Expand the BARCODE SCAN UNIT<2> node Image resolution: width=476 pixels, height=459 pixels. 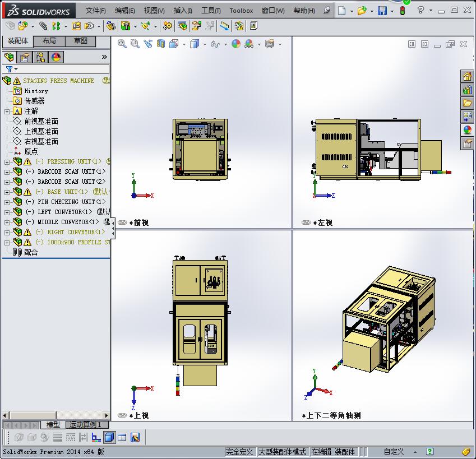7,182
